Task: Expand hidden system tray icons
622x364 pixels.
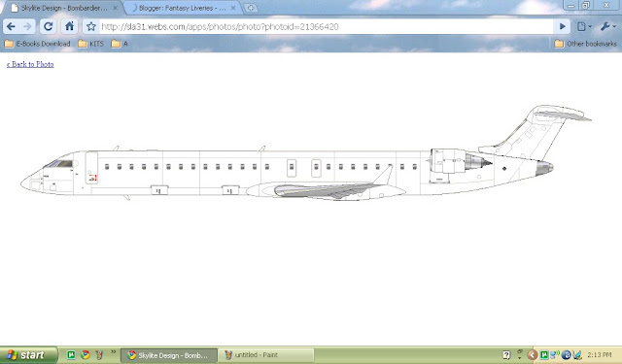Action: tap(533, 355)
